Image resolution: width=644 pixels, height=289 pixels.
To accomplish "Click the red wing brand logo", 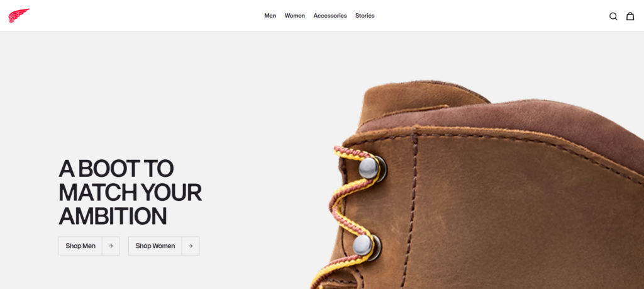I will pos(19,16).
